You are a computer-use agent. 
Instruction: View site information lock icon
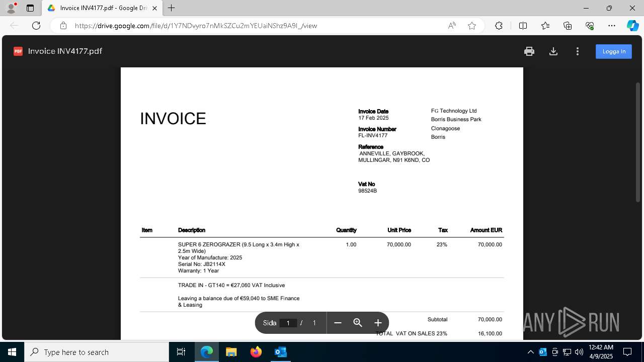(x=63, y=26)
